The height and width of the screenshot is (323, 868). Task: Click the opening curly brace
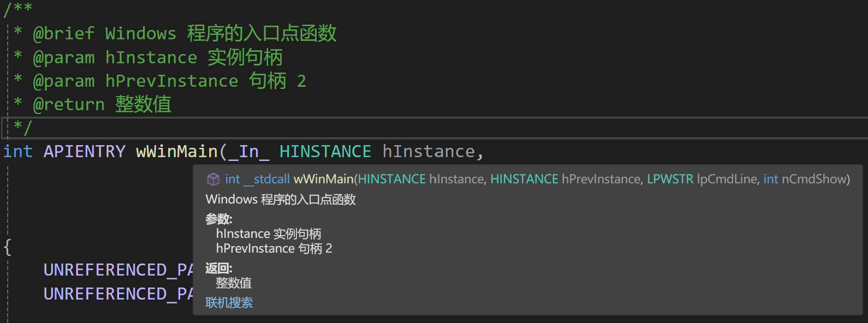[8, 247]
